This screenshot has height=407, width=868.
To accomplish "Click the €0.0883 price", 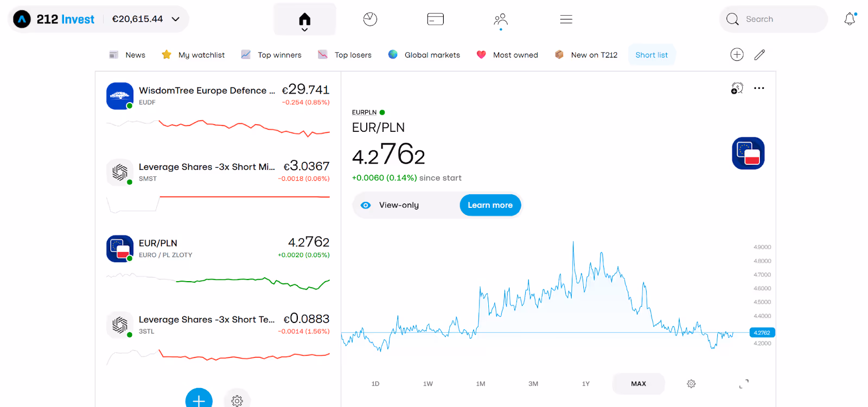I will [307, 319].
